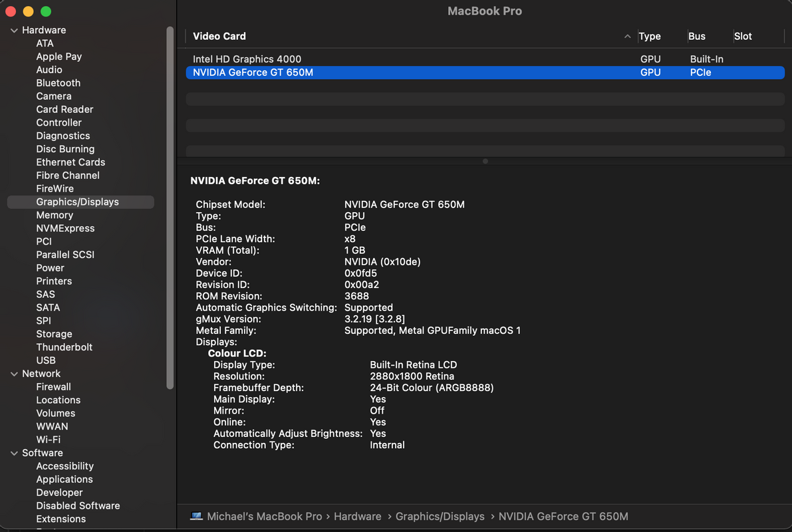
Task: Click Hardware in the path bar
Action: click(x=358, y=516)
